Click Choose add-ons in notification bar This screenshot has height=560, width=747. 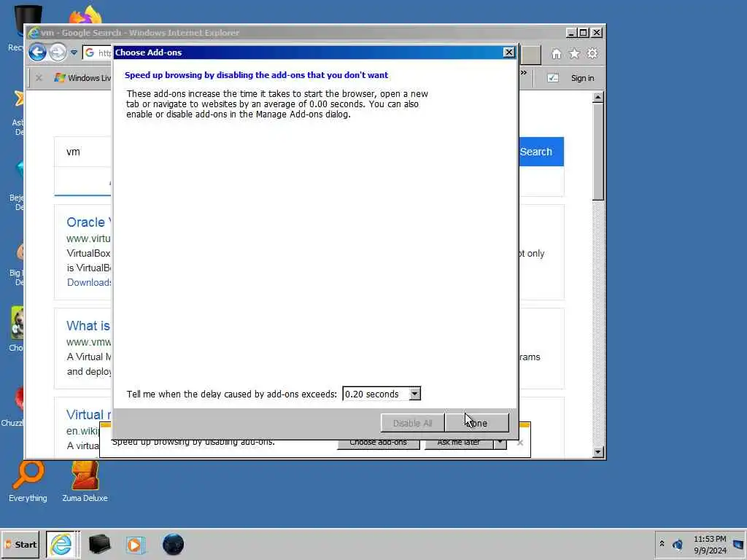coord(379,443)
